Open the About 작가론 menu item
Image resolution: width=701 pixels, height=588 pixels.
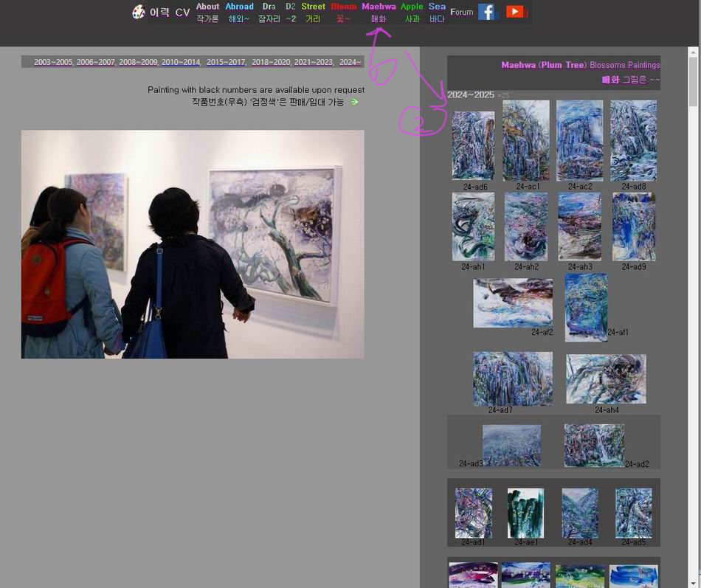point(207,13)
